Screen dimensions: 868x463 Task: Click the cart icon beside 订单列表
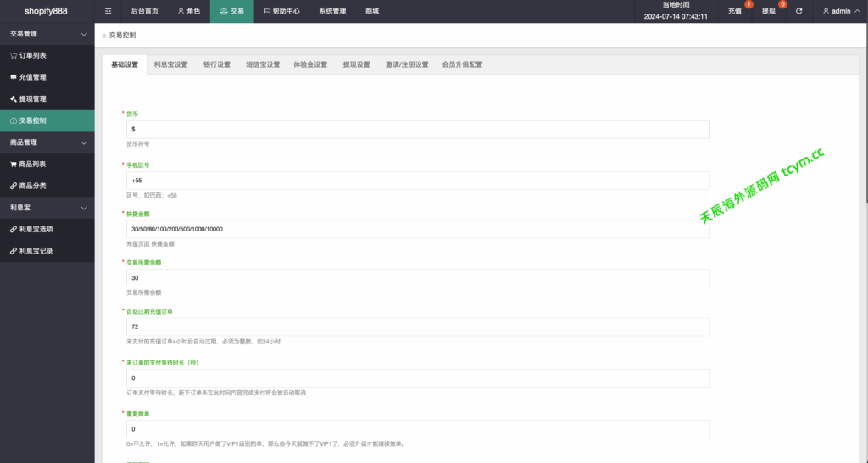pyautogui.click(x=14, y=55)
